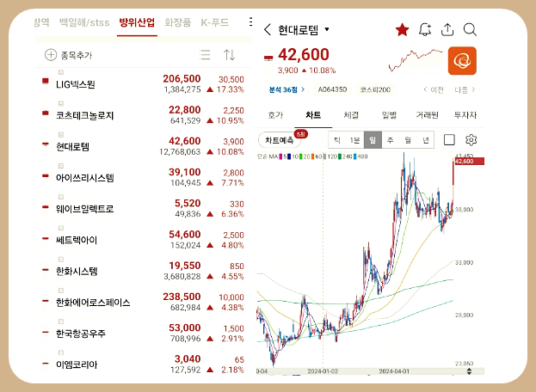Tap the share upload icon
This screenshot has height=392, width=536.
(x=447, y=30)
